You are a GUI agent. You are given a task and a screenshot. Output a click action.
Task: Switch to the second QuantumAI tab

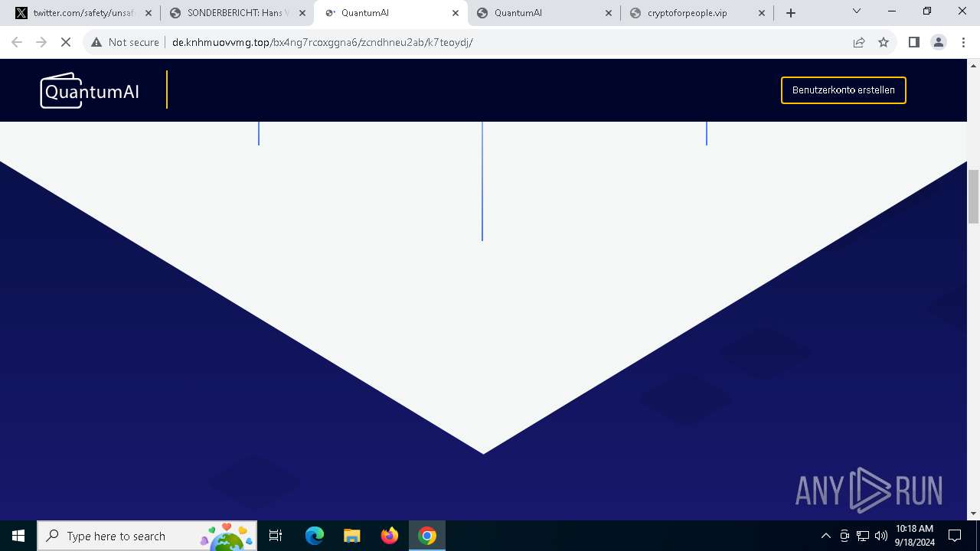tap(544, 13)
